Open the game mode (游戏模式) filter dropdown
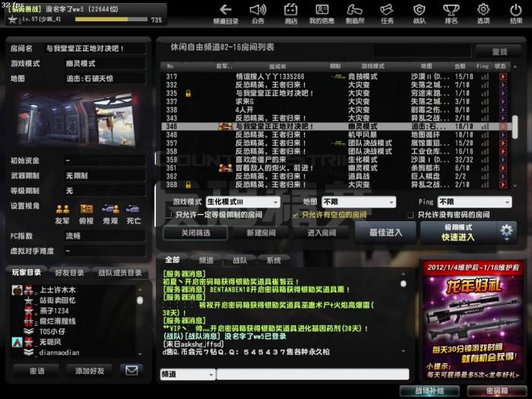The height and width of the screenshot is (399, 532). (x=243, y=202)
